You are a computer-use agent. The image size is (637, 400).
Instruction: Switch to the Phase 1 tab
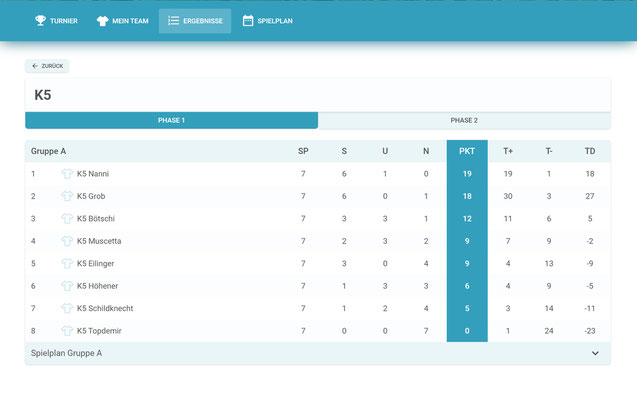(171, 120)
